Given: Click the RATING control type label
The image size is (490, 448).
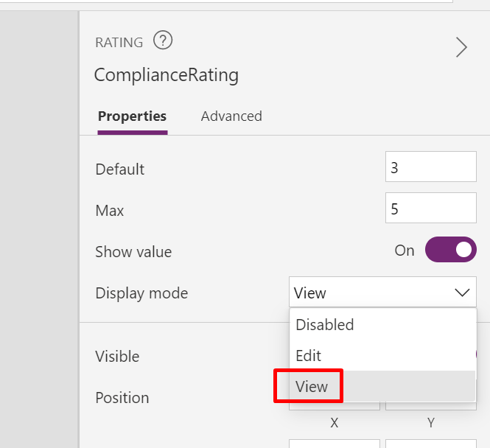Looking at the screenshot, I should click(x=119, y=43).
